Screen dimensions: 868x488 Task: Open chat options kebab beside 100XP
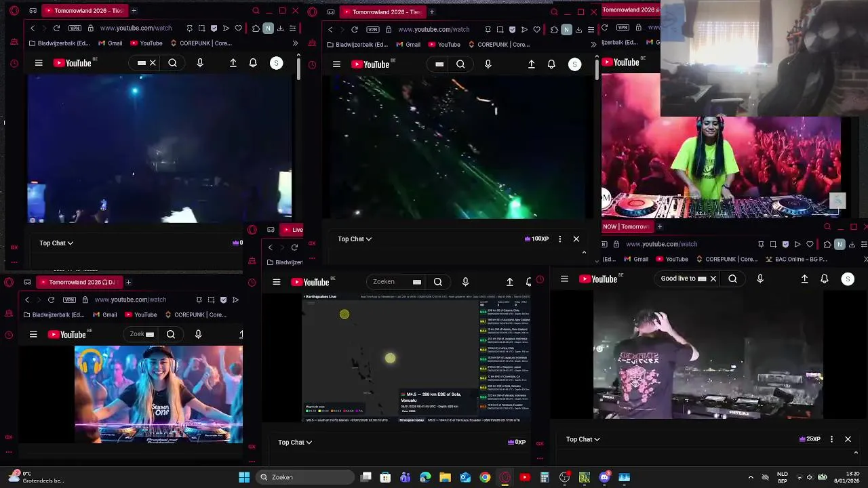(x=559, y=239)
